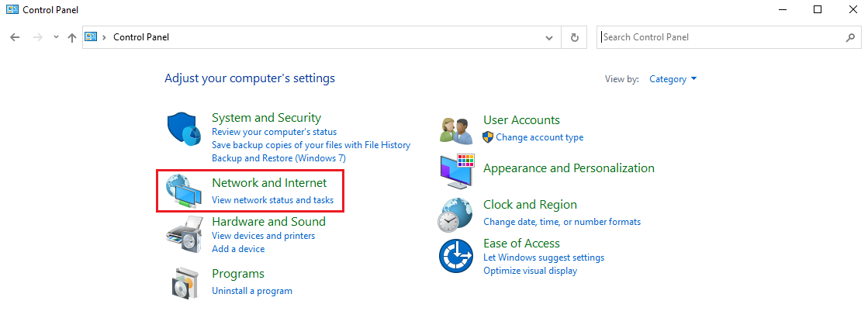Open Appearance and Personalization monitor icon

click(x=456, y=171)
